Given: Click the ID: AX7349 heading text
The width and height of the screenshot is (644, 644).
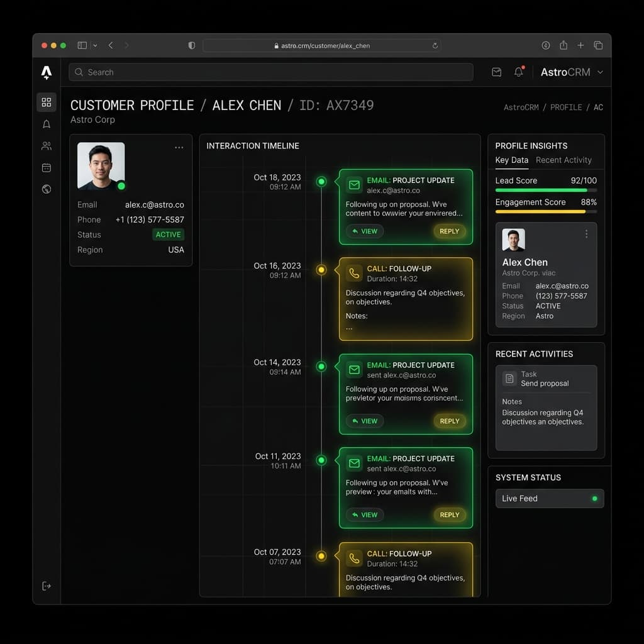Looking at the screenshot, I should [336, 105].
